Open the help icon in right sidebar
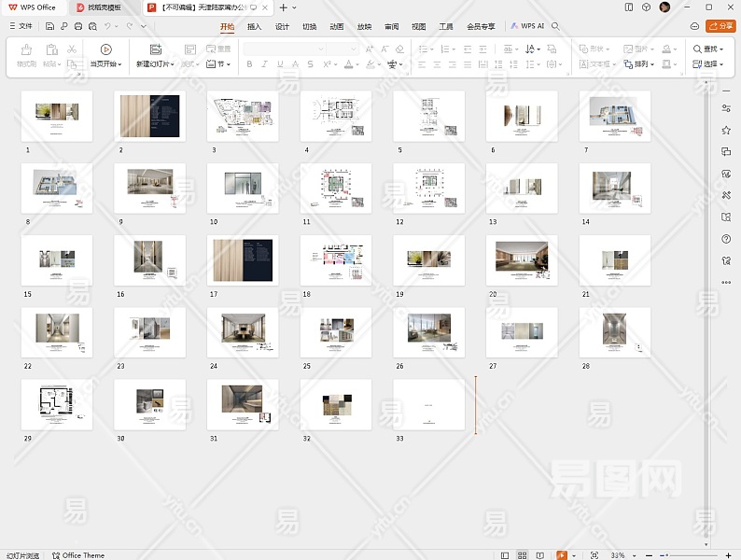The width and height of the screenshot is (741, 560). [x=726, y=239]
